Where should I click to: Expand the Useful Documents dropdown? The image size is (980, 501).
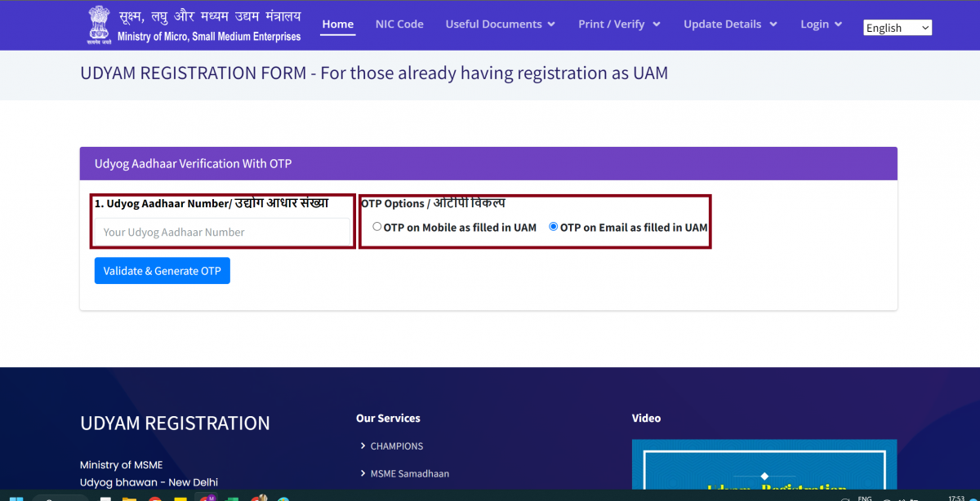pos(500,24)
